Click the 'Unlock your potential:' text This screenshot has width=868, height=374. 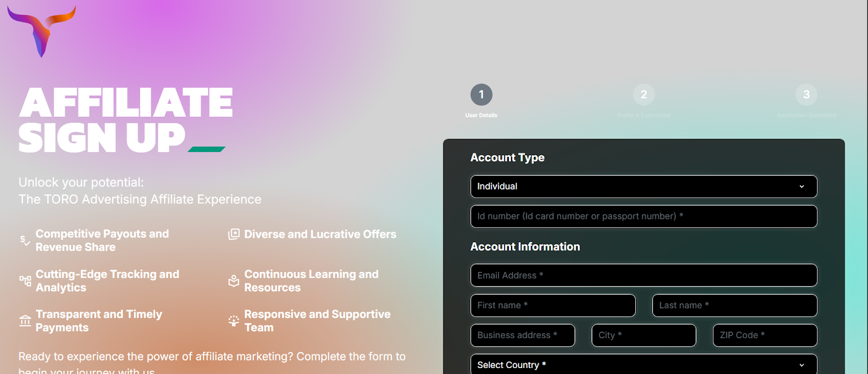pyautogui.click(x=81, y=182)
